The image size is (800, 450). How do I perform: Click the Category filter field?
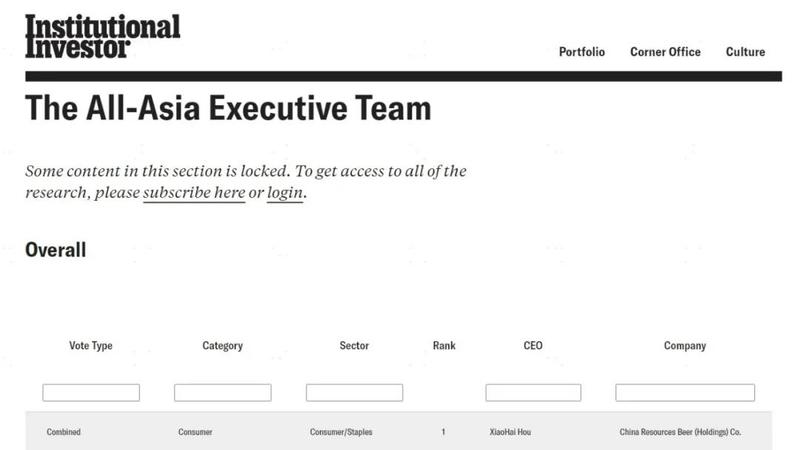click(222, 393)
